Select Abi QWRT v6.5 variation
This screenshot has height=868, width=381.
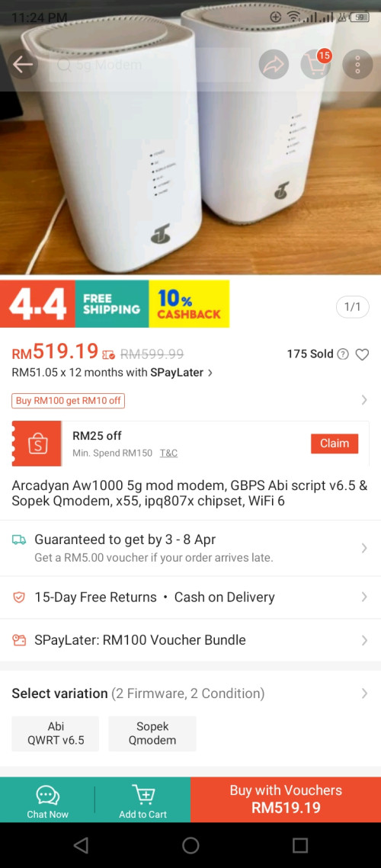click(x=56, y=733)
